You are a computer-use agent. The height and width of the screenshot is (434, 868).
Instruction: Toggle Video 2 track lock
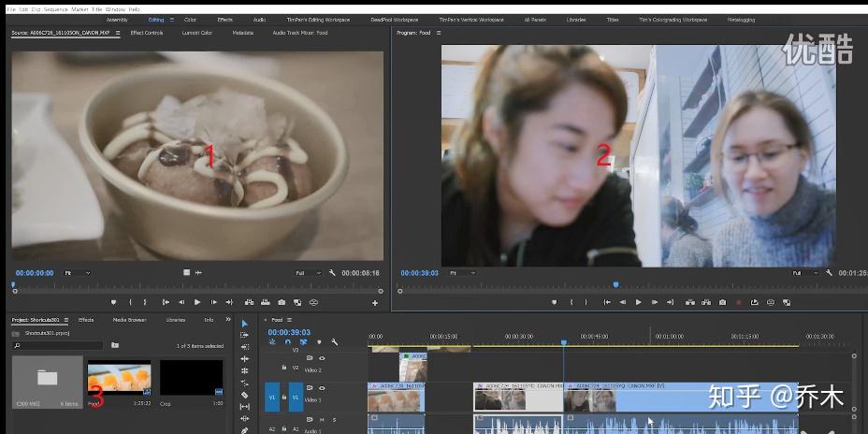[284, 367]
